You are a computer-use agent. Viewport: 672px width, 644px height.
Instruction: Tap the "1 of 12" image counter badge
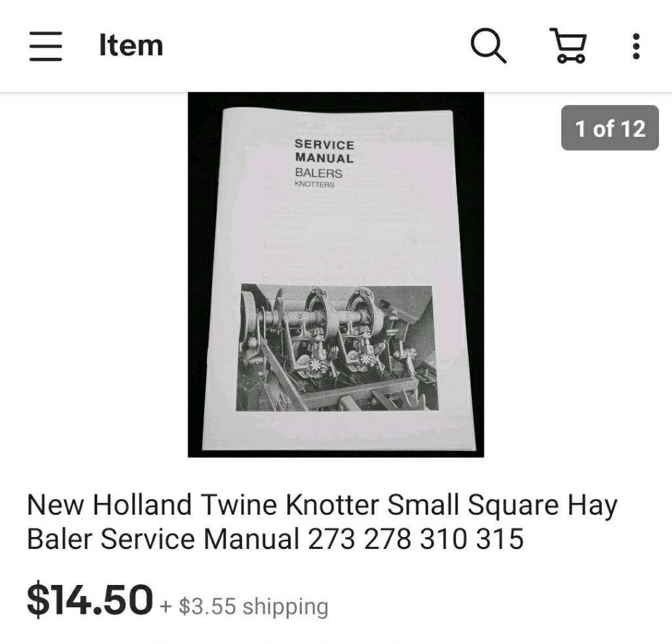point(610,128)
